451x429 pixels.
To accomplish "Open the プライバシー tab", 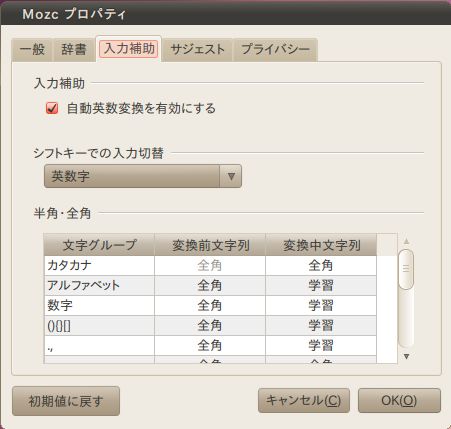I will point(275,50).
